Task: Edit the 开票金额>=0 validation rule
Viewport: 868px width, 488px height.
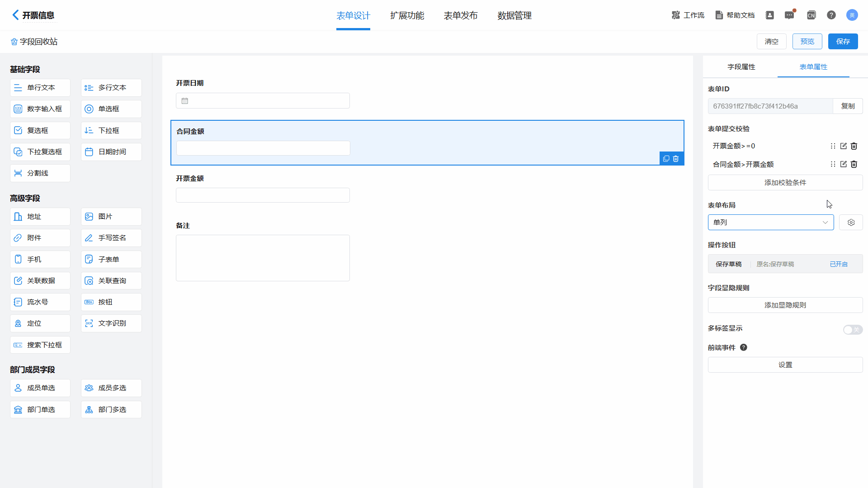Action: point(843,146)
